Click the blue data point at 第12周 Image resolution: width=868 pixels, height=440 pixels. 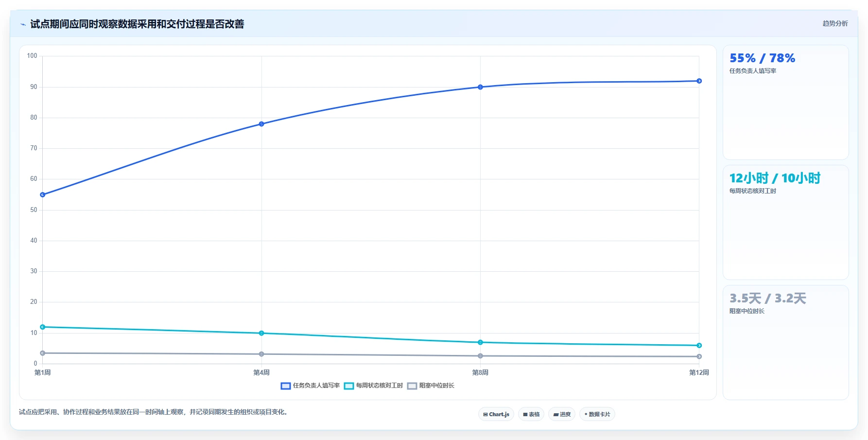pyautogui.click(x=699, y=81)
